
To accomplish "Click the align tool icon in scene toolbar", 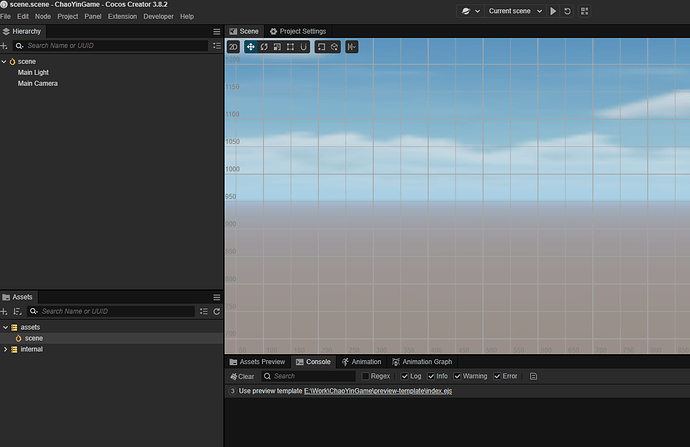I will [352, 47].
